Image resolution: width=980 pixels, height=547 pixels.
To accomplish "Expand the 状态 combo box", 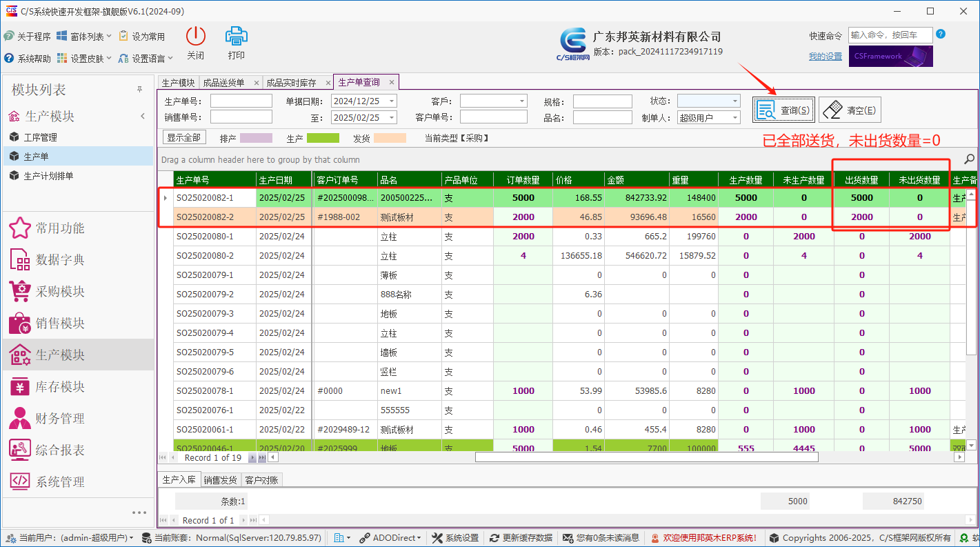I will click(x=735, y=101).
